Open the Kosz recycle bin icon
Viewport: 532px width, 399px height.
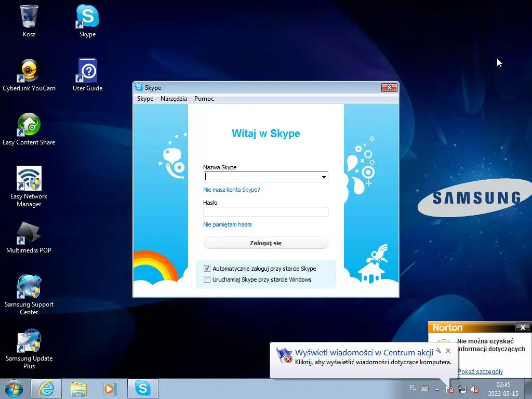tap(29, 21)
